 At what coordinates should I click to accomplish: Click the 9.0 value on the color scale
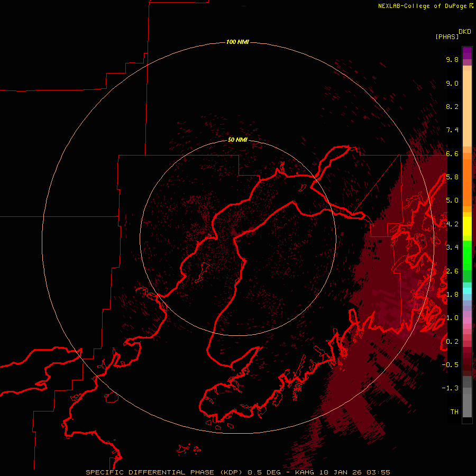pos(452,83)
